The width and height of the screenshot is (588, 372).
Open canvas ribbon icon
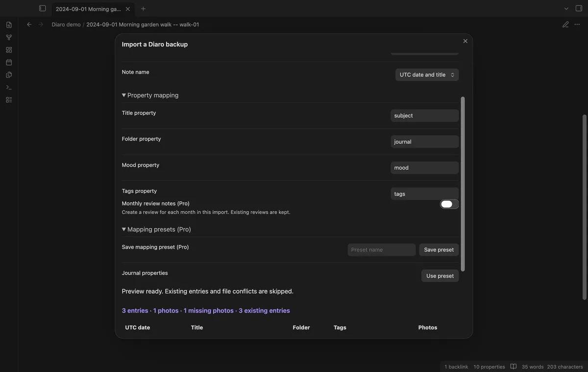tap(9, 50)
